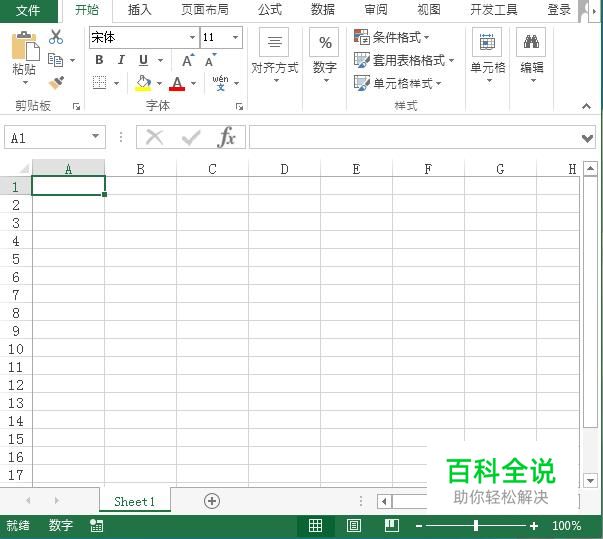603x539 pixels.
Task: Open the Name Box dropdown arrow
Action: click(95, 137)
